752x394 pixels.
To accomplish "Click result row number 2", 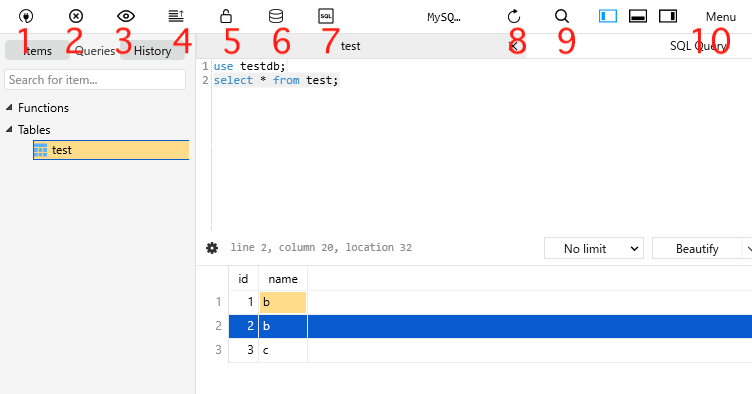I will pos(218,326).
